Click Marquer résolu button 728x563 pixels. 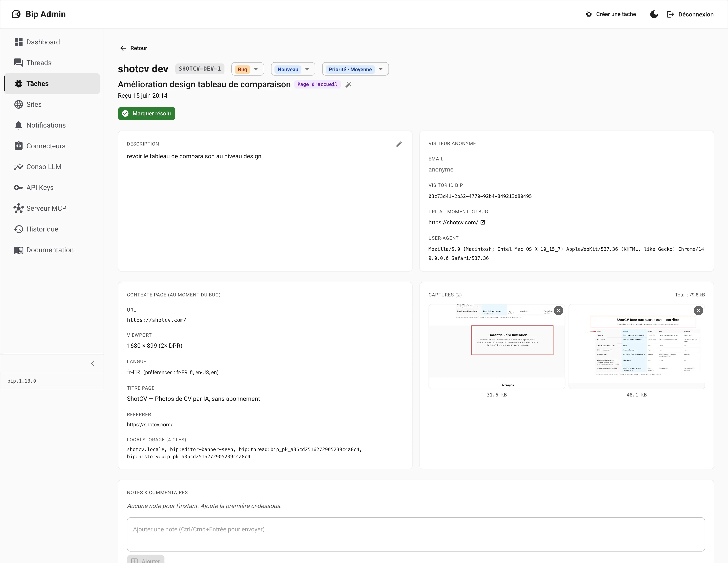point(147,114)
